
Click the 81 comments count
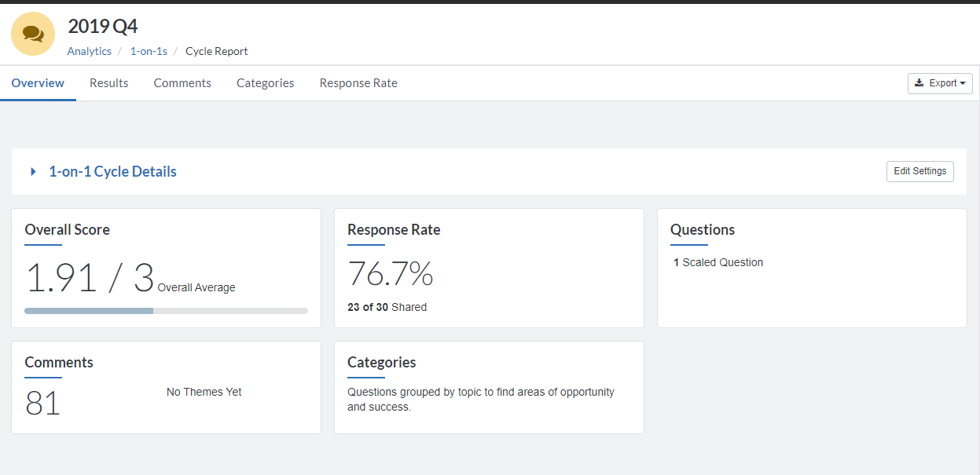[42, 404]
